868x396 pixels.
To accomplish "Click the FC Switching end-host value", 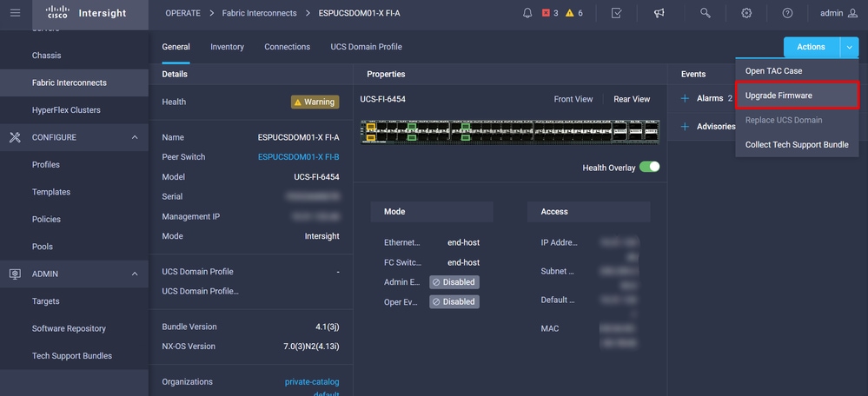I will [463, 262].
